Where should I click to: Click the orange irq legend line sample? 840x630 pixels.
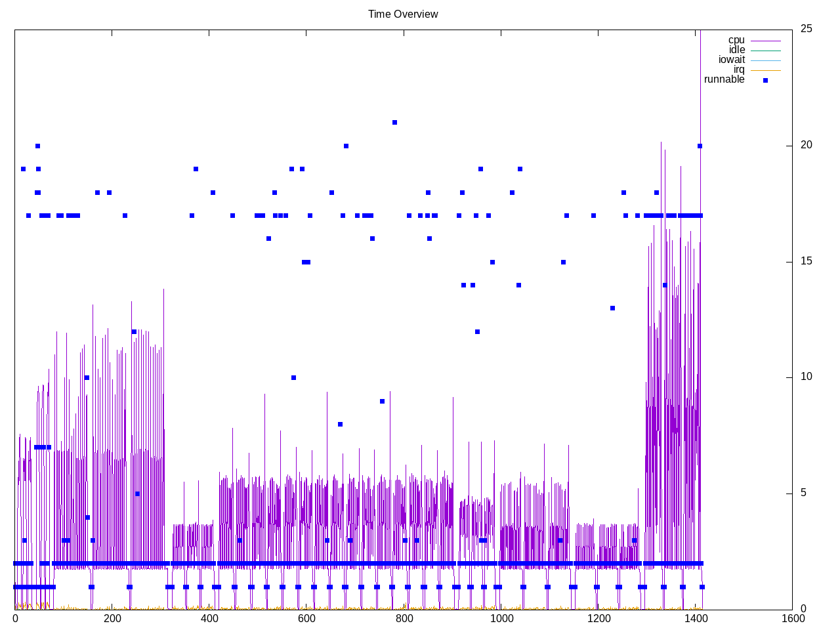[765, 70]
